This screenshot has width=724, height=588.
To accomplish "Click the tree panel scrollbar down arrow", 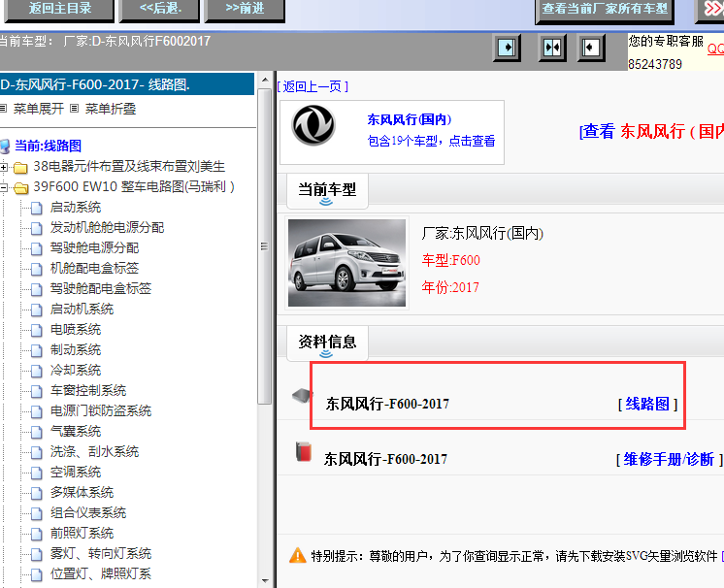I will [265, 580].
